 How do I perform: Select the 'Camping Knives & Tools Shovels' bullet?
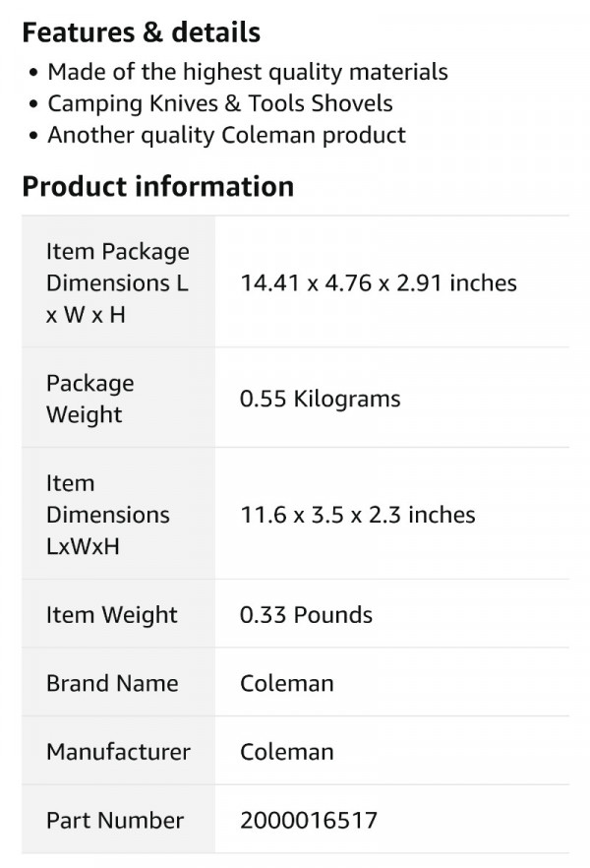click(220, 103)
